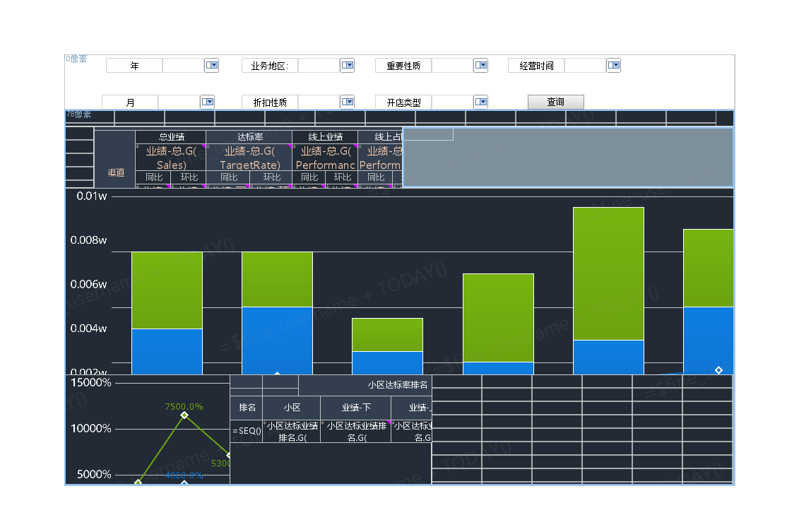Select the 开店类型 label widget
This screenshot has width=799, height=532.
tap(403, 102)
